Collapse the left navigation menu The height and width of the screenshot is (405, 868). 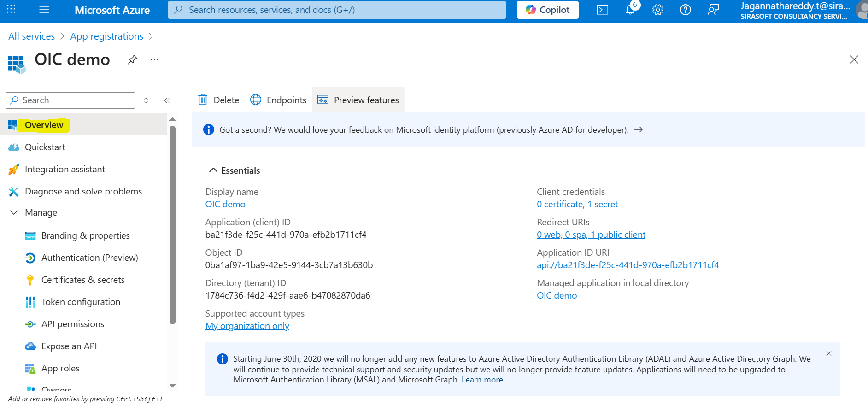point(167,100)
